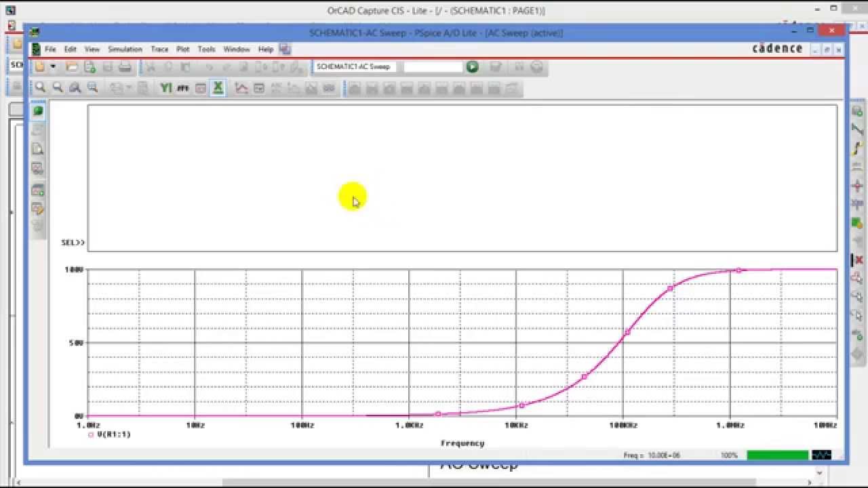The height and width of the screenshot is (488, 868).
Task: Click the Append file icon with green plus
Action: (x=90, y=66)
